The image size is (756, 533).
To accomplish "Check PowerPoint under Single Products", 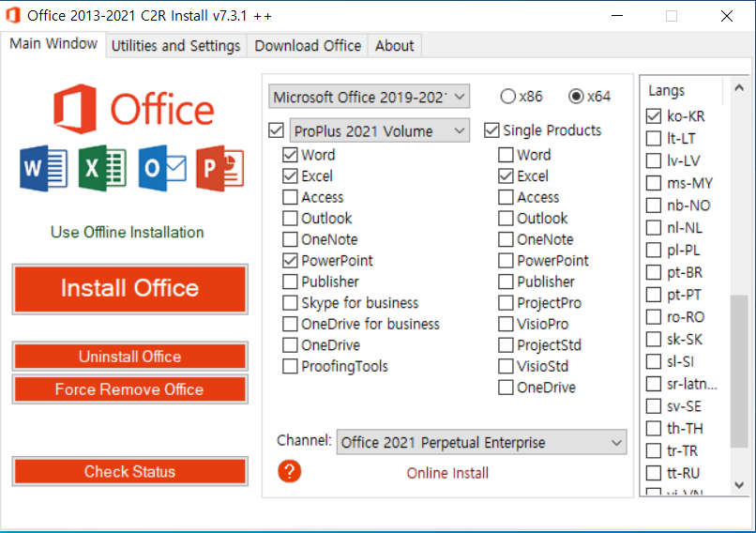I will [x=506, y=261].
